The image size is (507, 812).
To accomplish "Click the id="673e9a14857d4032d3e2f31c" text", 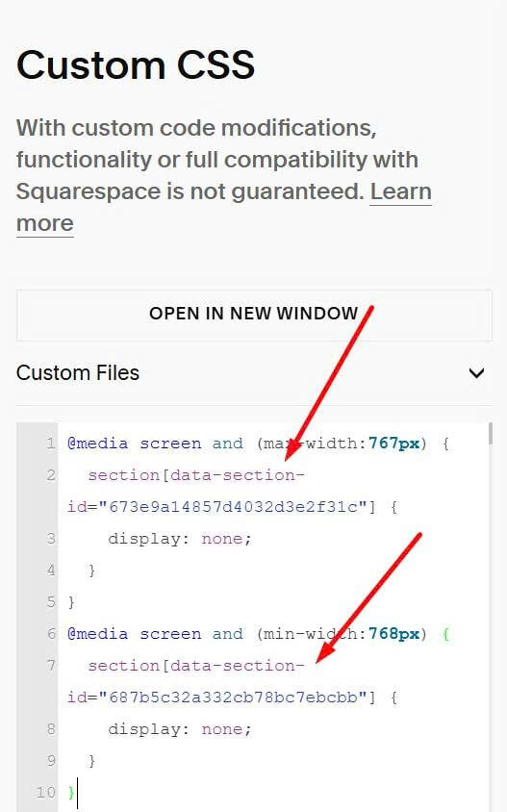I will (x=221, y=506).
